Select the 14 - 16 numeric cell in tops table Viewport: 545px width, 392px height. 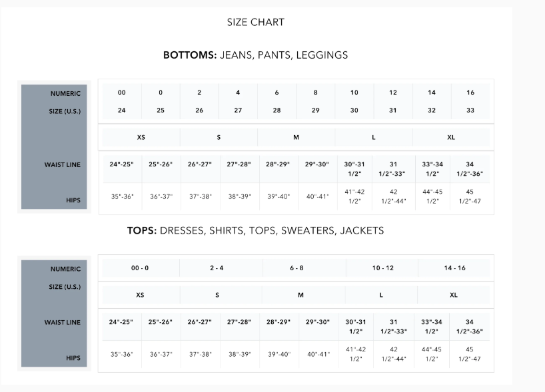pos(454,268)
